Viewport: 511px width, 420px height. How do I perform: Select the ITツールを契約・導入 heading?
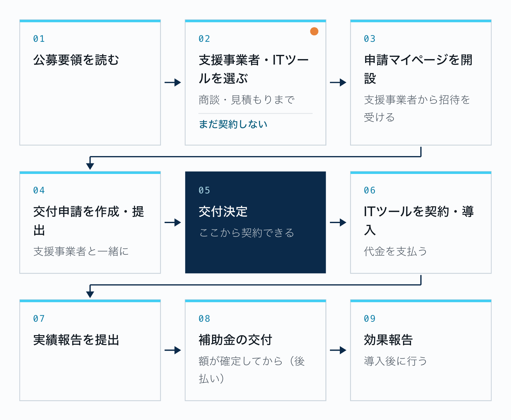coord(419,221)
